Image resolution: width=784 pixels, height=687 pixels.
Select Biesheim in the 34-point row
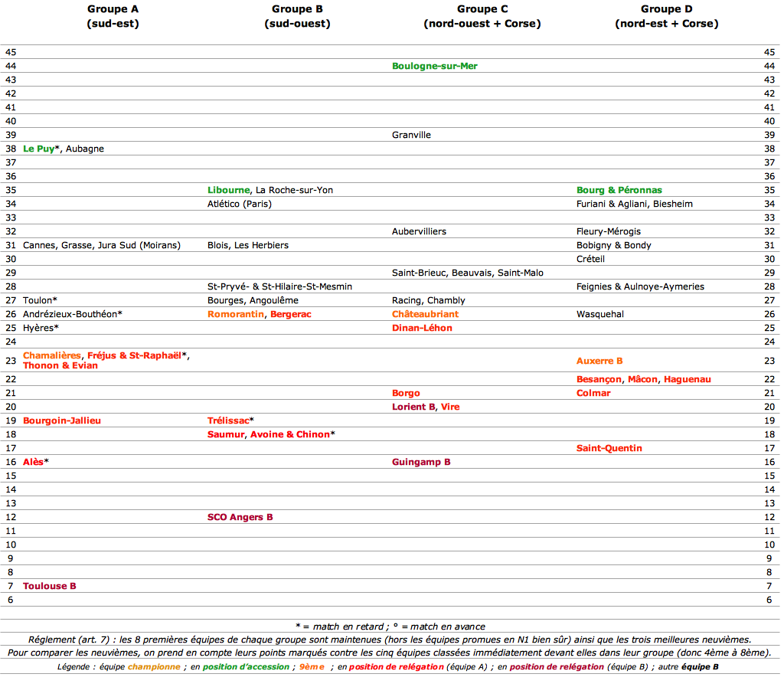(672, 204)
